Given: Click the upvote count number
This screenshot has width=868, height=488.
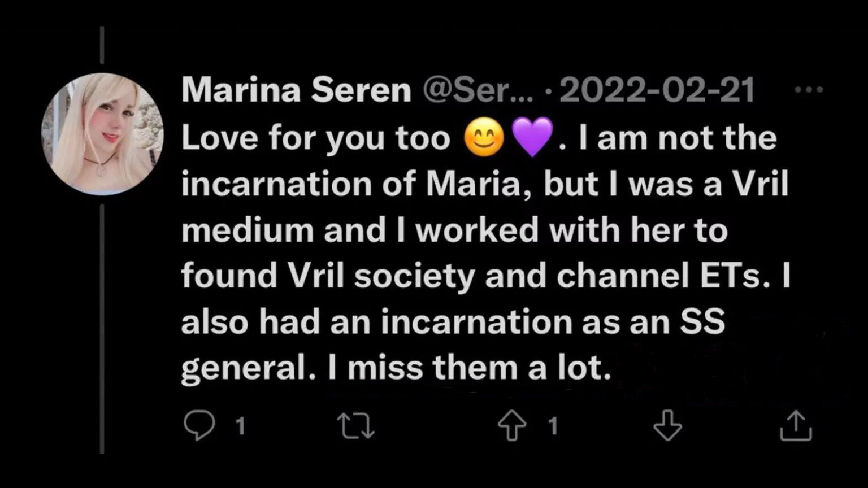Looking at the screenshot, I should point(553,426).
